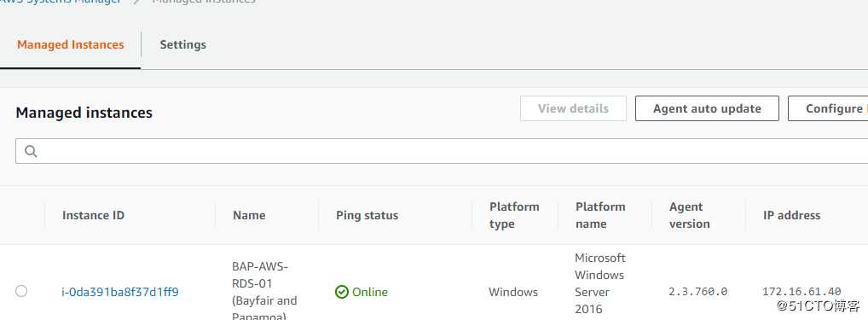Click the IP address column header

pyautogui.click(x=791, y=215)
